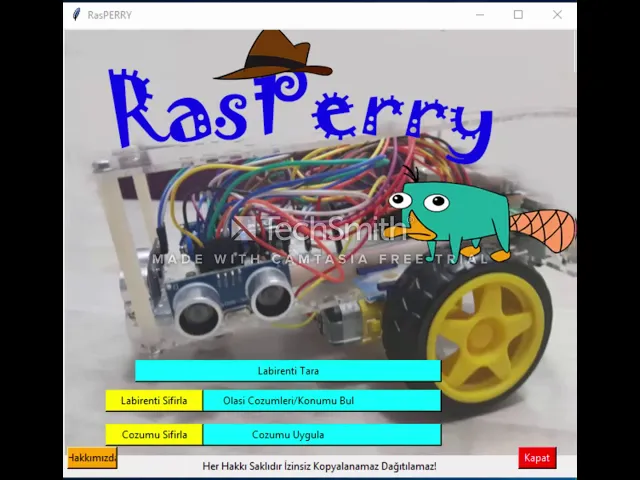
Task: Close the RasPERRY window with X
Action: click(557, 15)
